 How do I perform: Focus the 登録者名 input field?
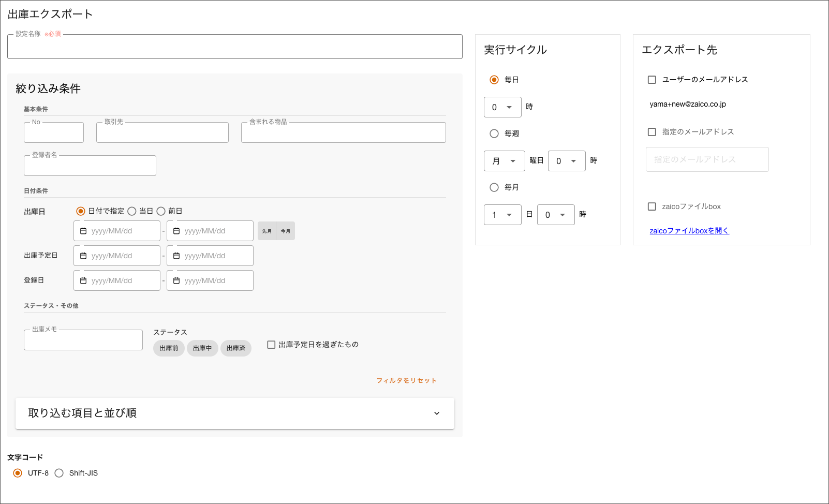tap(90, 166)
